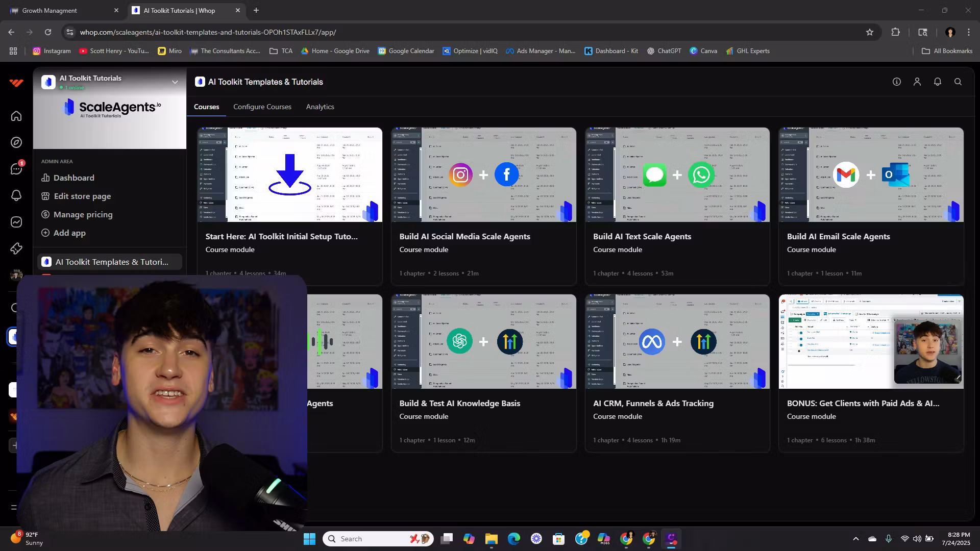Open the notifications bell in the left sidebar

click(x=16, y=195)
